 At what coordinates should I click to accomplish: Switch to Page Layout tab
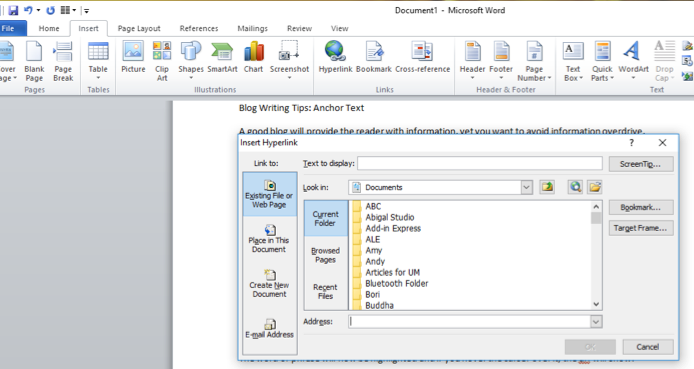(139, 28)
